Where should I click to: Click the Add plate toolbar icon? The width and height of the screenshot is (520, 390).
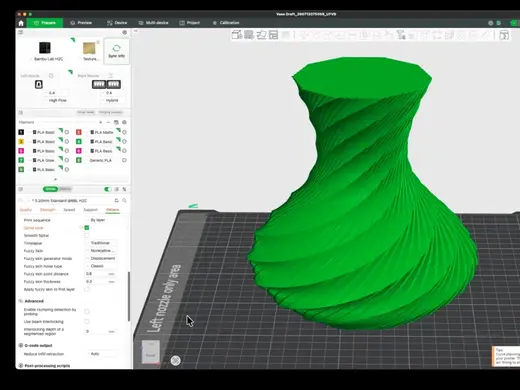(x=249, y=35)
